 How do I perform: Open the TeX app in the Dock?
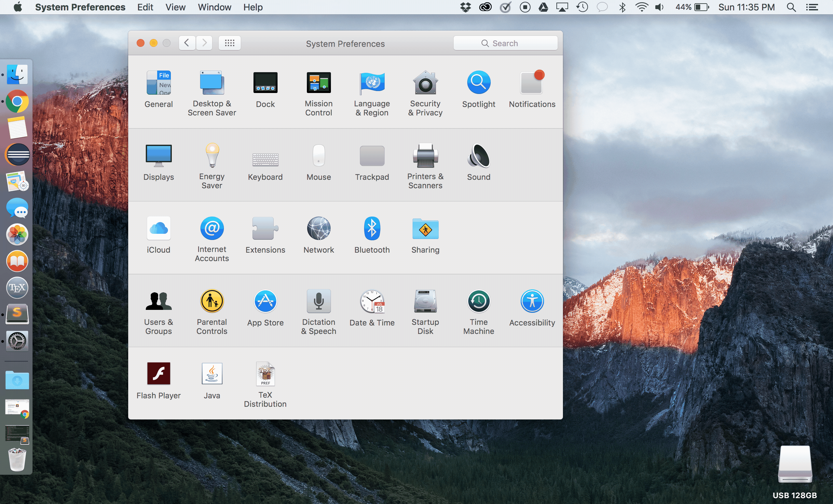17,288
